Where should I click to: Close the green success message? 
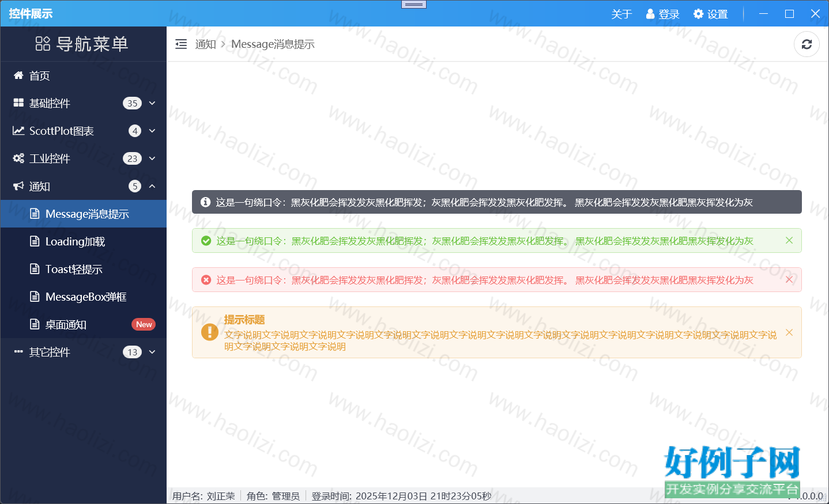coord(789,240)
